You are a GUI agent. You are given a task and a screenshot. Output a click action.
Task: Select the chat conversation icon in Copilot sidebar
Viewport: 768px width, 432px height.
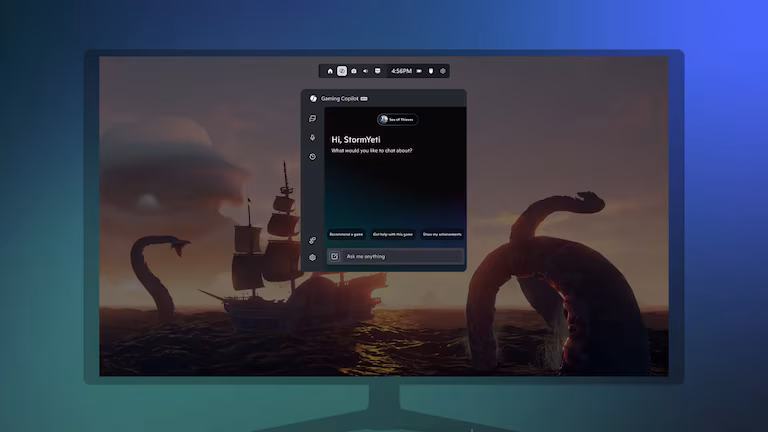(313, 119)
